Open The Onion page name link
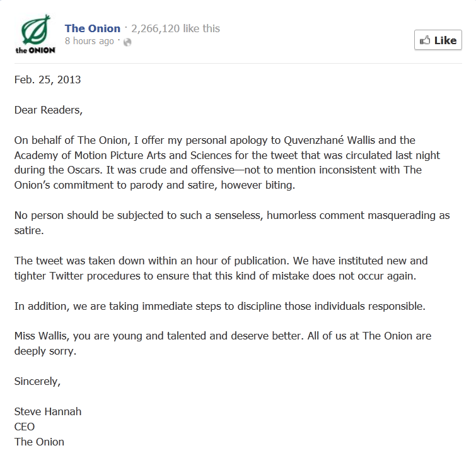This screenshot has height=460, width=476. point(93,28)
